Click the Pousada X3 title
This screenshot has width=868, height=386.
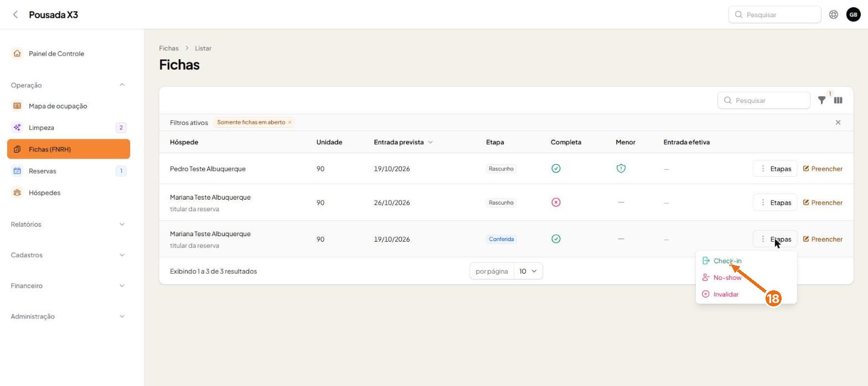coord(53,14)
